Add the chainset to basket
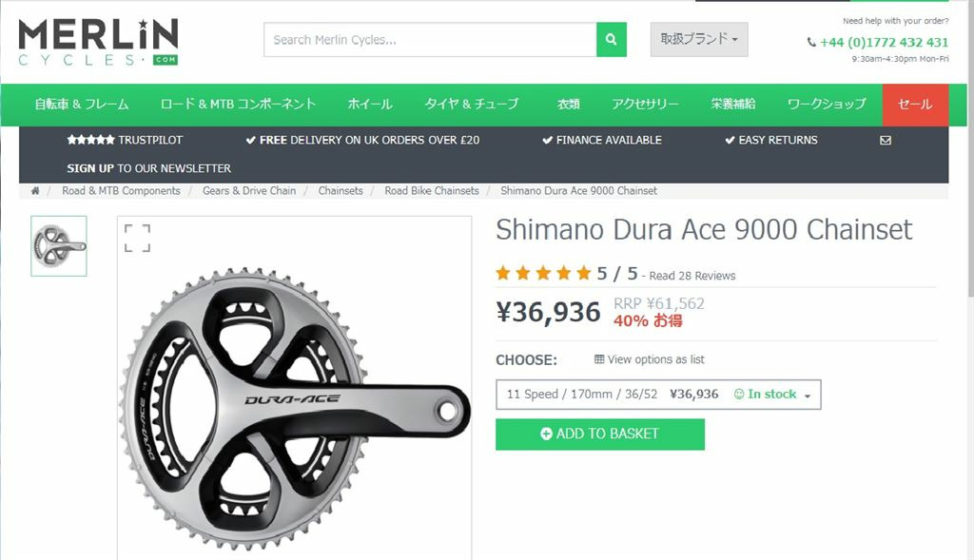Viewport: 974px width, 560px height. [600, 434]
